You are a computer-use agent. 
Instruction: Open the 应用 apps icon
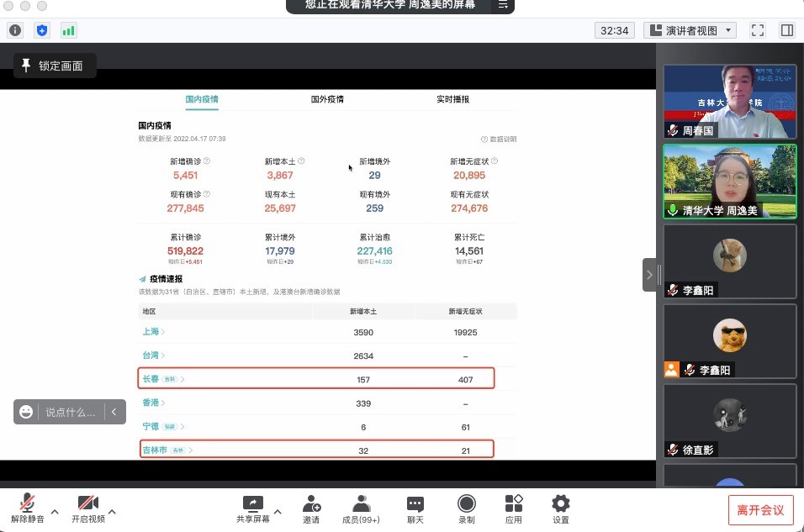(514, 509)
